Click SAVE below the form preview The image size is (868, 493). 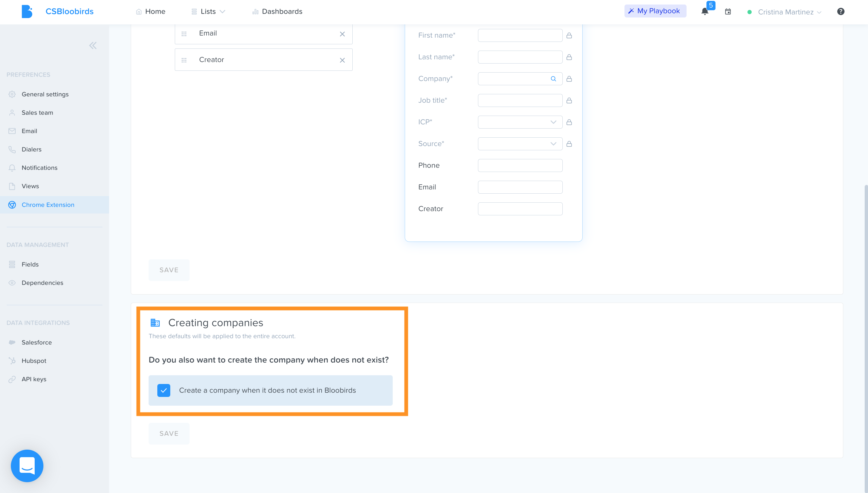click(169, 270)
